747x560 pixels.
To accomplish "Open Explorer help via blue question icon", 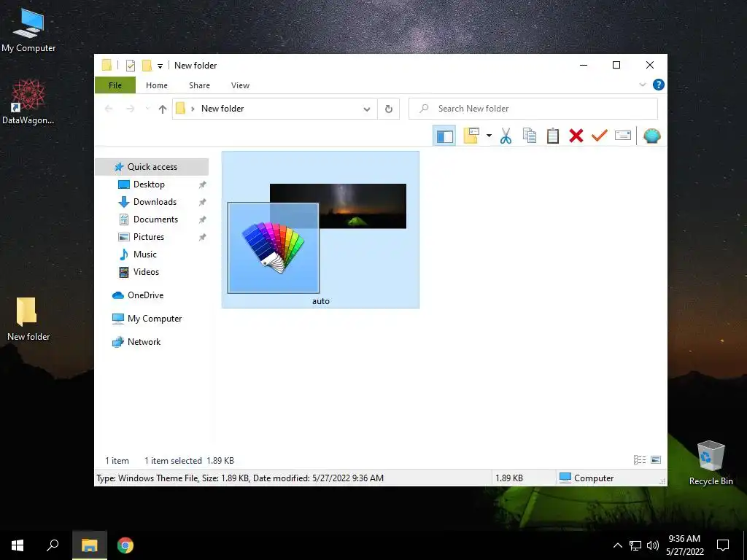I will coord(659,85).
